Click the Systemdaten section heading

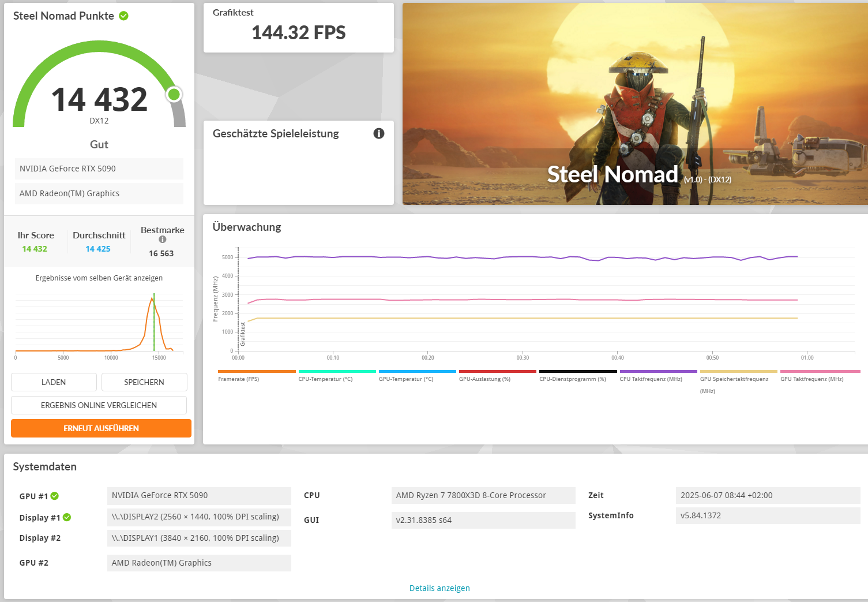pyautogui.click(x=45, y=467)
